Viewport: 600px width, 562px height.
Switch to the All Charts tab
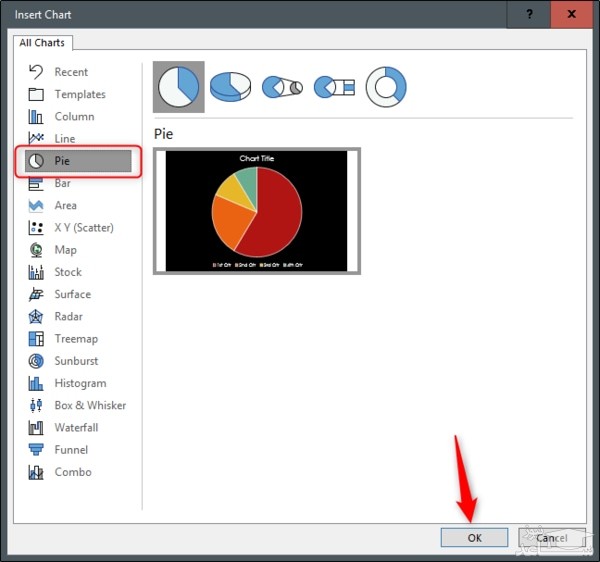pyautogui.click(x=41, y=43)
